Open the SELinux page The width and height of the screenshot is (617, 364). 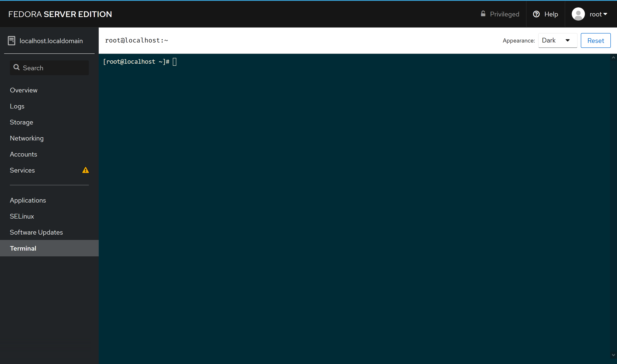pyautogui.click(x=22, y=216)
